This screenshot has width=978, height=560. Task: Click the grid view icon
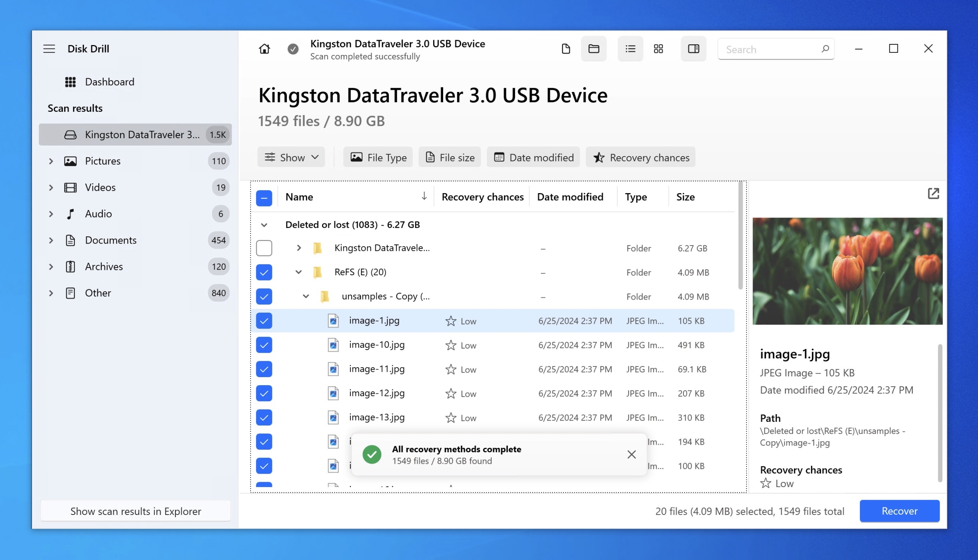tap(659, 48)
